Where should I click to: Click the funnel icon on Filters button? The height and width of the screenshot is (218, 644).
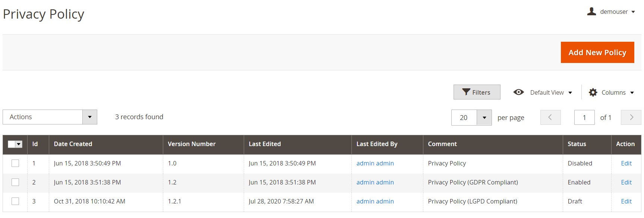click(466, 92)
